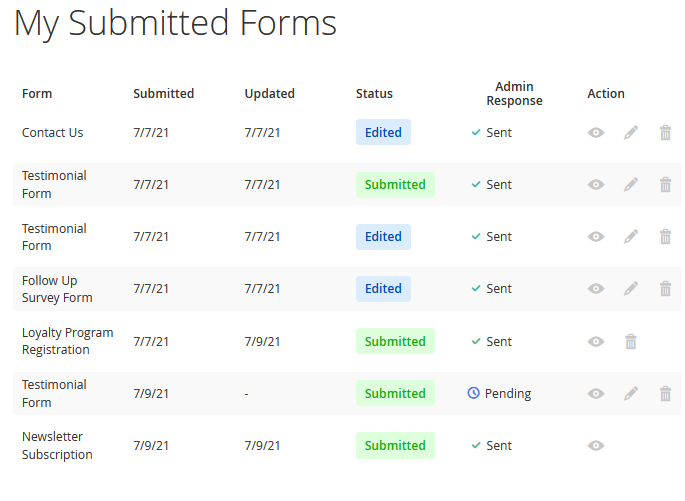The image size is (685, 501).
Task: Delete the pending Testimonial Form entry
Action: point(665,394)
